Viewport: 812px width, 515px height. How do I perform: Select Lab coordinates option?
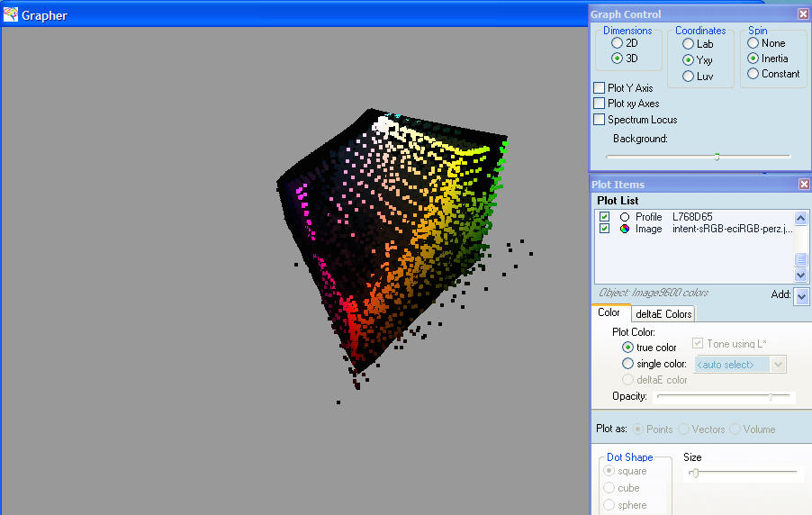[x=688, y=43]
